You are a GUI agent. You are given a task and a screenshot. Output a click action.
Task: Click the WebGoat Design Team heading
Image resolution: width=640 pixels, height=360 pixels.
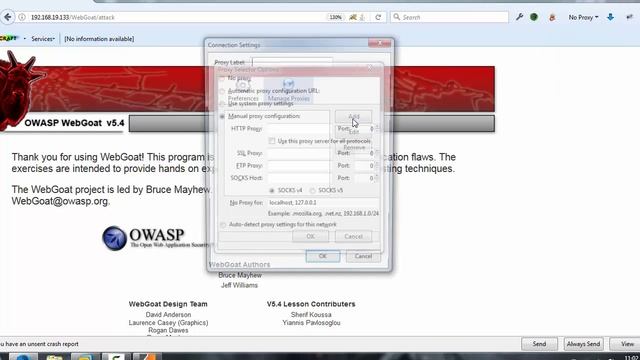168,304
